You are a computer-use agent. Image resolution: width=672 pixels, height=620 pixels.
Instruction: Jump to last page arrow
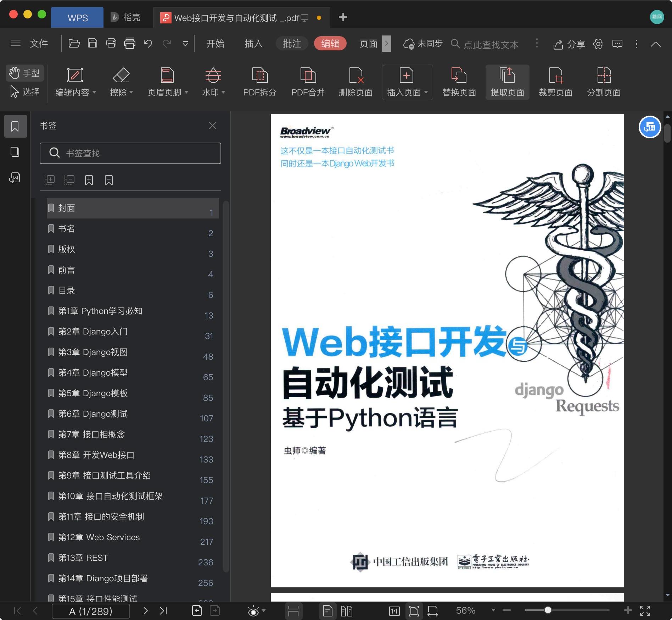[163, 611]
